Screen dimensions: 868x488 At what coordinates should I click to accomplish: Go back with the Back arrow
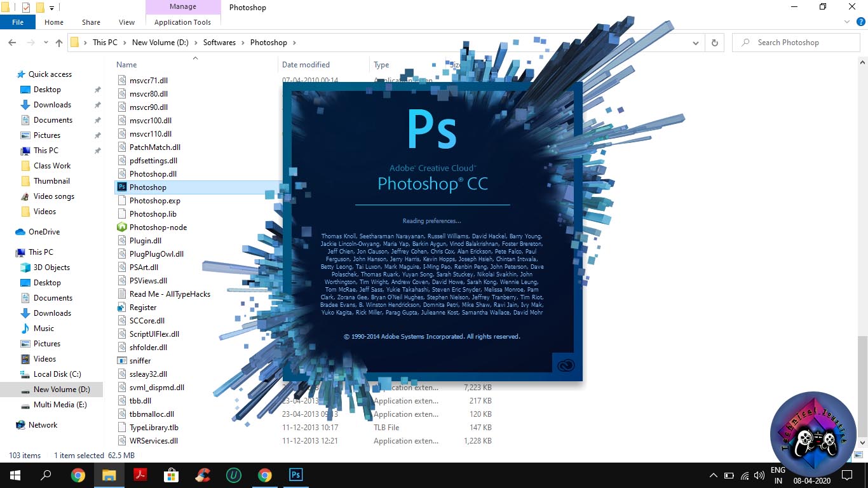tap(12, 43)
